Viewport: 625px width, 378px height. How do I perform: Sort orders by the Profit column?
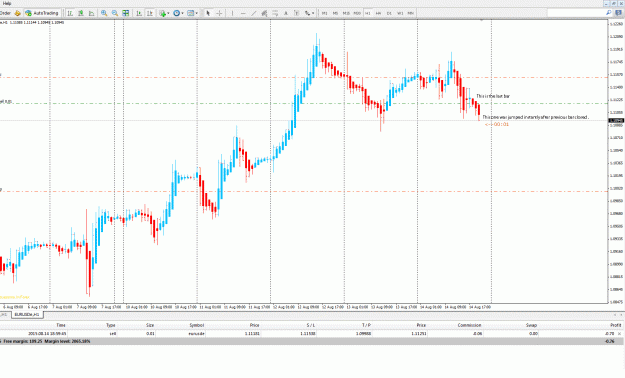click(616, 325)
